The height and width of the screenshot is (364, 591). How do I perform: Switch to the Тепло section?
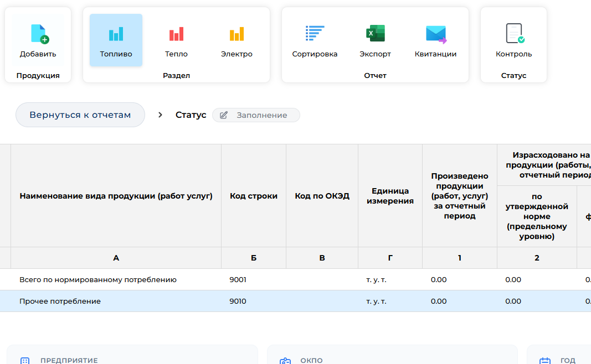[x=176, y=35]
